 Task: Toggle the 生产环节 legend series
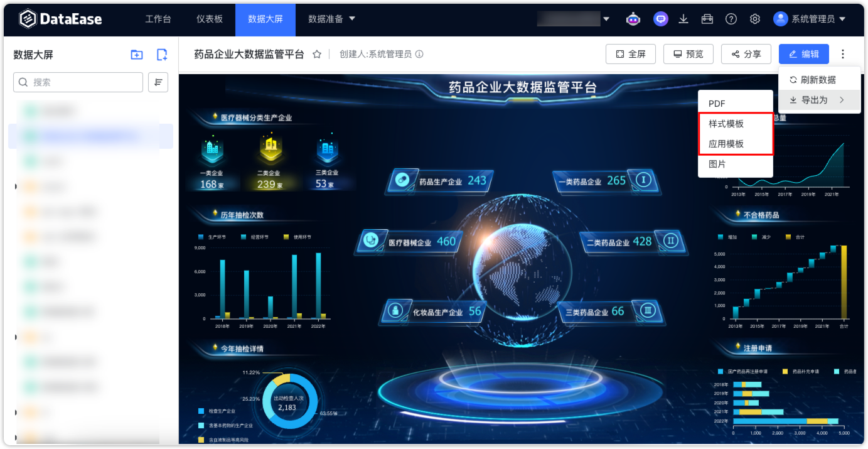pos(212,237)
